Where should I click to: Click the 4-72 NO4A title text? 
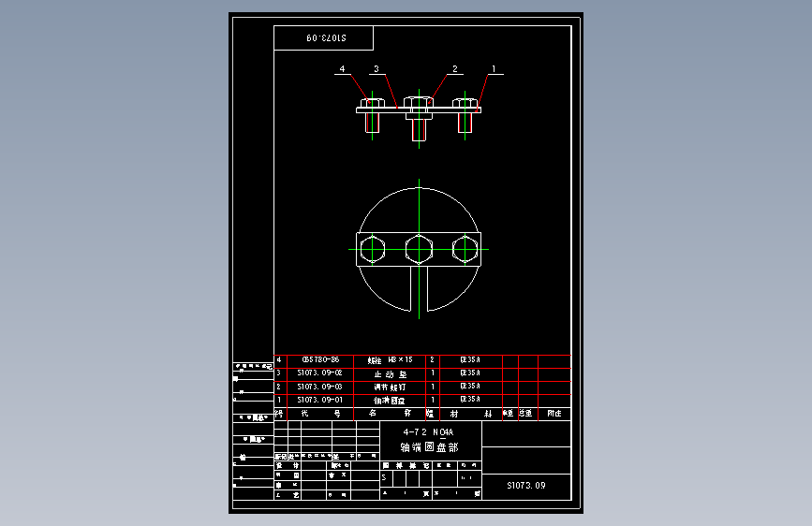(x=428, y=431)
